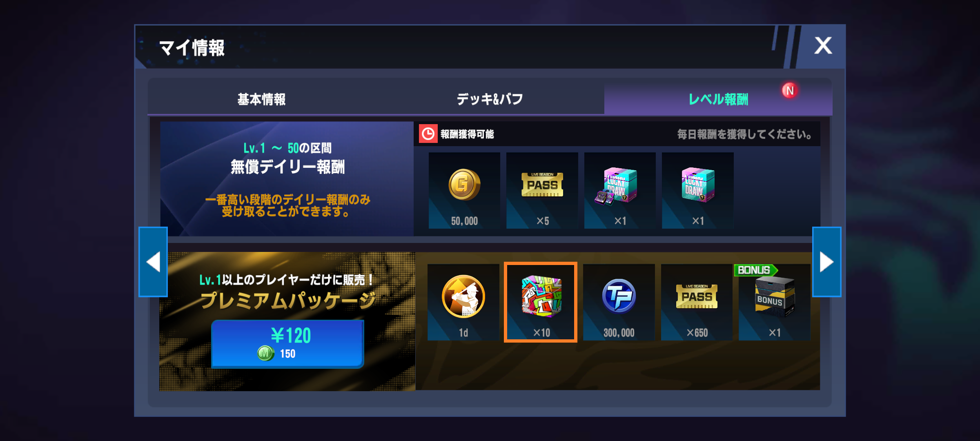Tap the 50,000 gold coin reward
This screenshot has height=441, width=980.
point(464,190)
